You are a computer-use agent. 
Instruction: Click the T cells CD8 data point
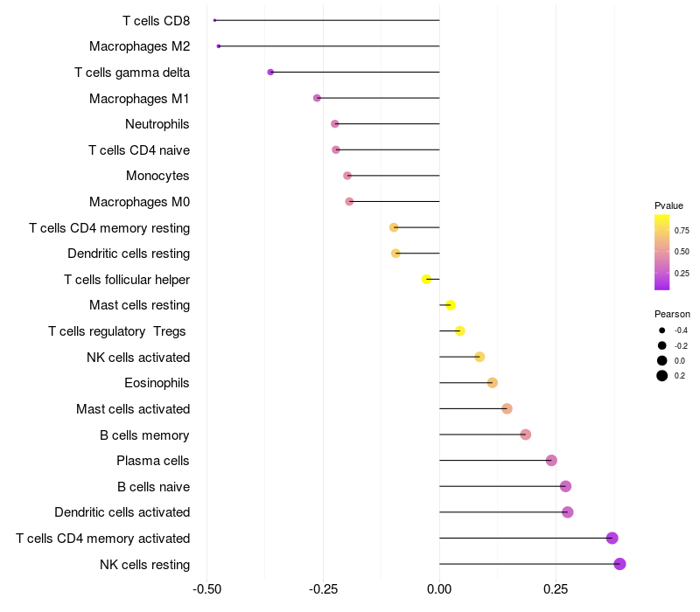pyautogui.click(x=214, y=20)
